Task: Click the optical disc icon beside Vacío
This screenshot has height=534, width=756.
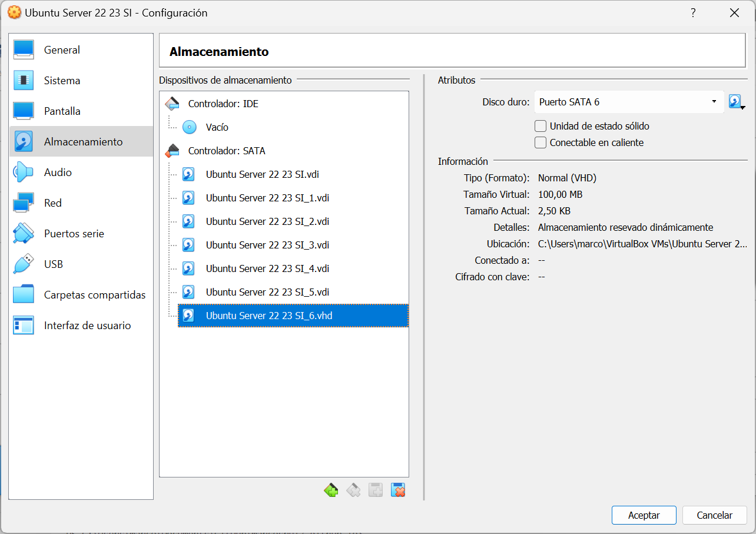Action: [189, 127]
